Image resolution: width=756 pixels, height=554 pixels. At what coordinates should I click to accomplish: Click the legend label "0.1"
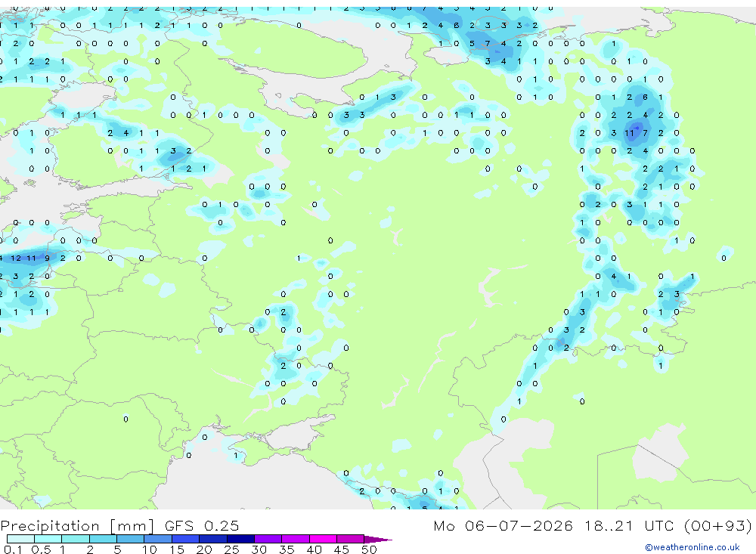13,549
